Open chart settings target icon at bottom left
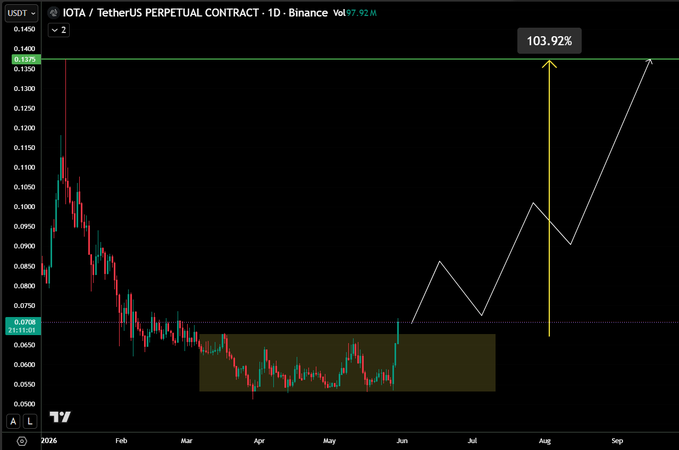 22,441
